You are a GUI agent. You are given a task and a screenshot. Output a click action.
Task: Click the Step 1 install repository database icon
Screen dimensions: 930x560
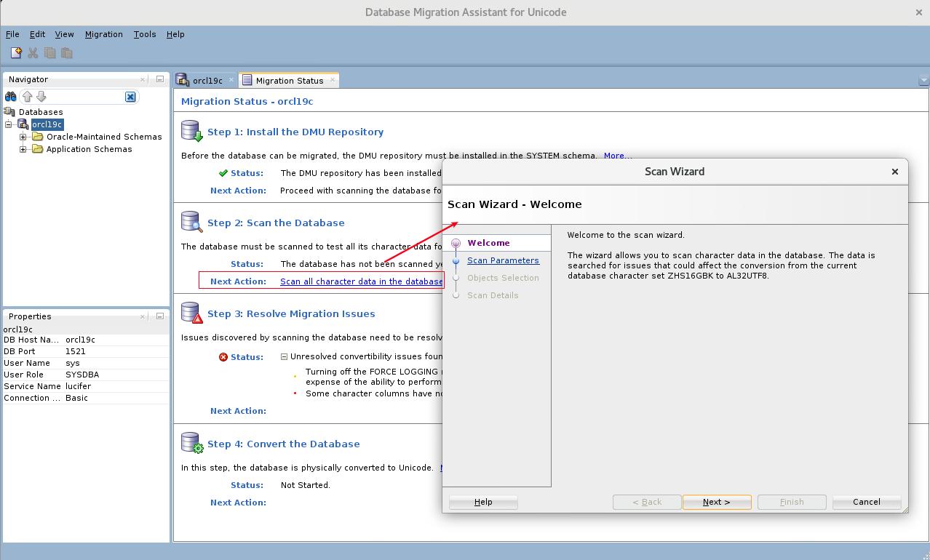coord(192,131)
